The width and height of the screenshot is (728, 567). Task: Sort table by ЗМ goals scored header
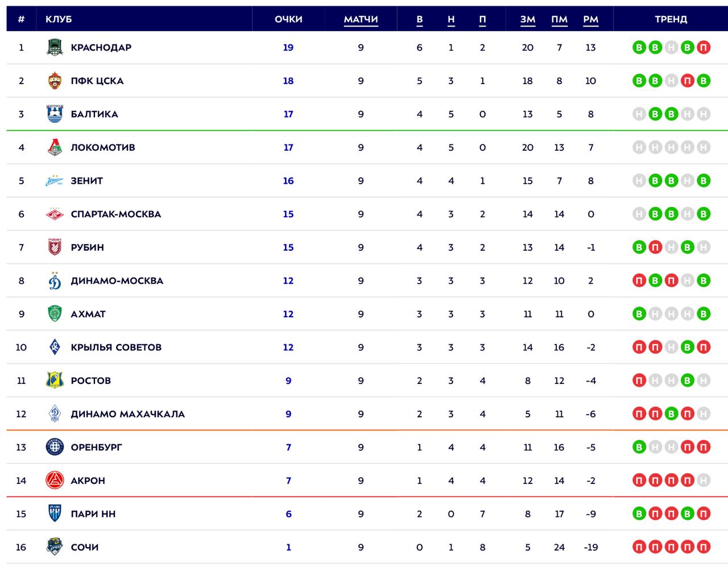[x=528, y=19]
